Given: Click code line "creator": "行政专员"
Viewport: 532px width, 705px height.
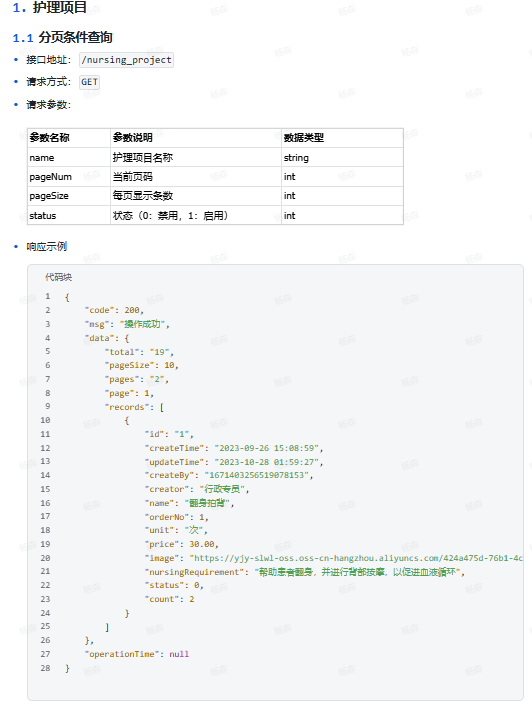Looking at the screenshot, I should [x=197, y=489].
